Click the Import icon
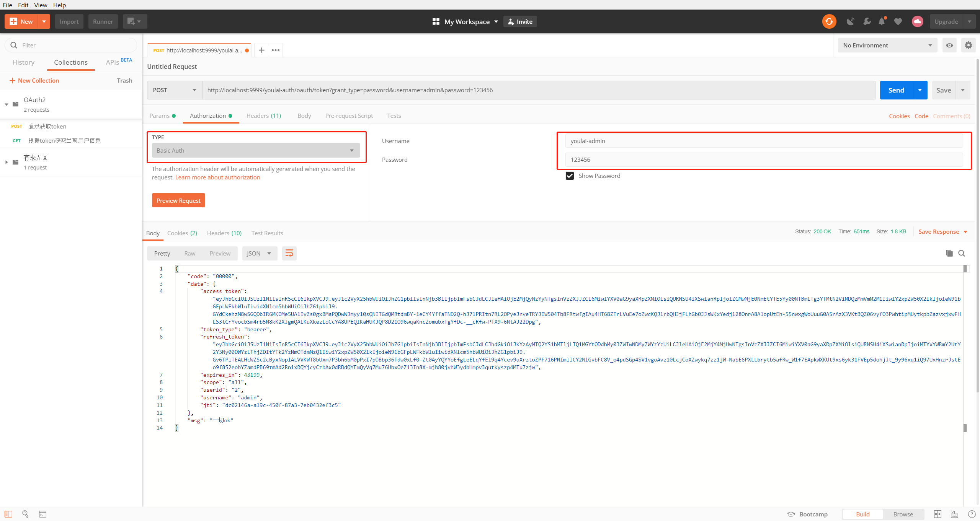 69,21
